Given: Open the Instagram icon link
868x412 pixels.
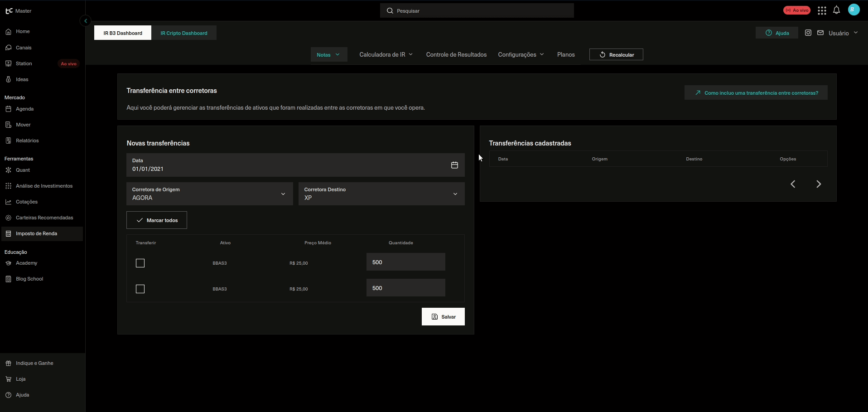Looking at the screenshot, I should (808, 33).
